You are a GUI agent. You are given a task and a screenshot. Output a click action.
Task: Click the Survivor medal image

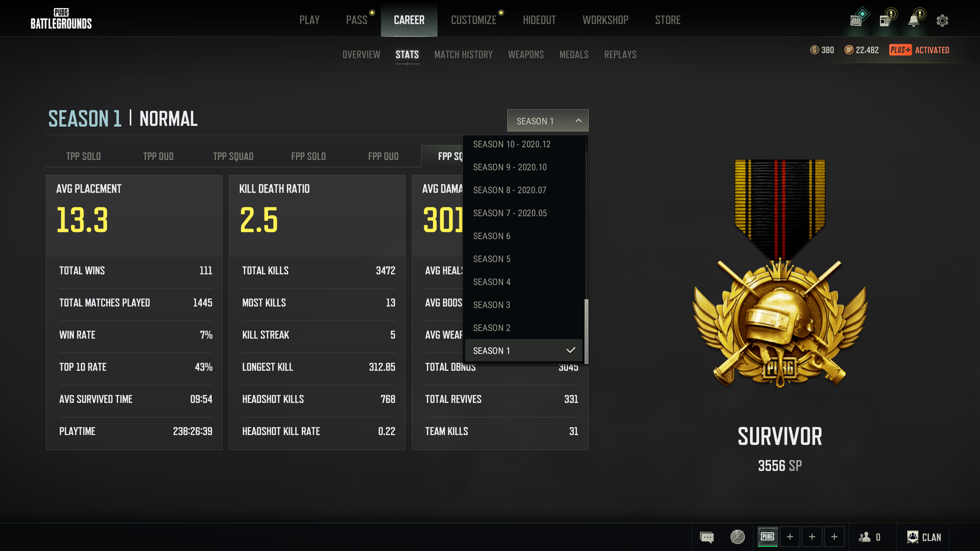point(780,273)
